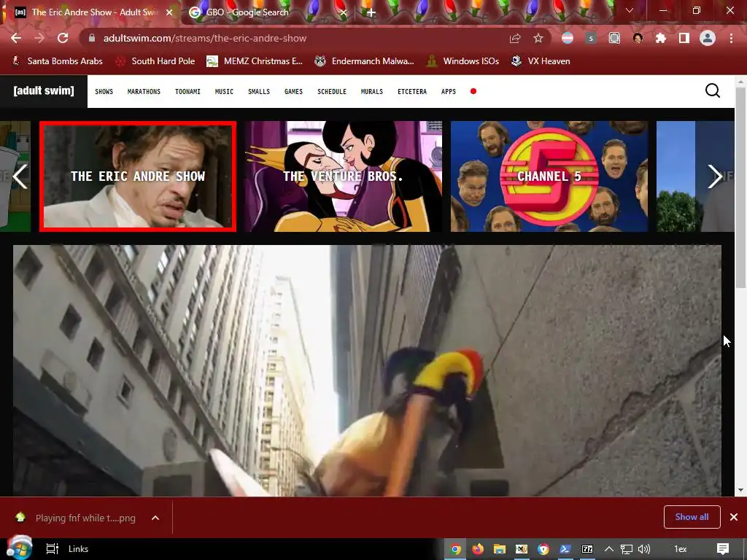Open VX Heaven bookmark
747x560 pixels.
pyautogui.click(x=541, y=61)
